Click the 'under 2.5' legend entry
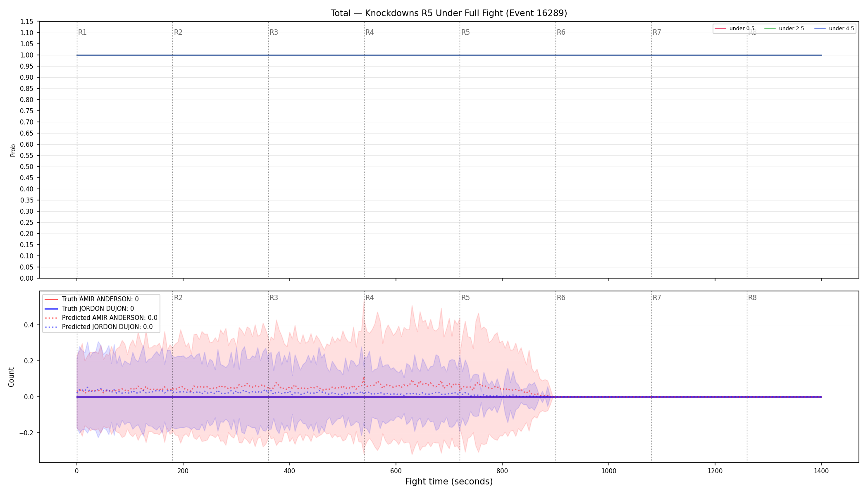The image size is (868, 496). (784, 29)
